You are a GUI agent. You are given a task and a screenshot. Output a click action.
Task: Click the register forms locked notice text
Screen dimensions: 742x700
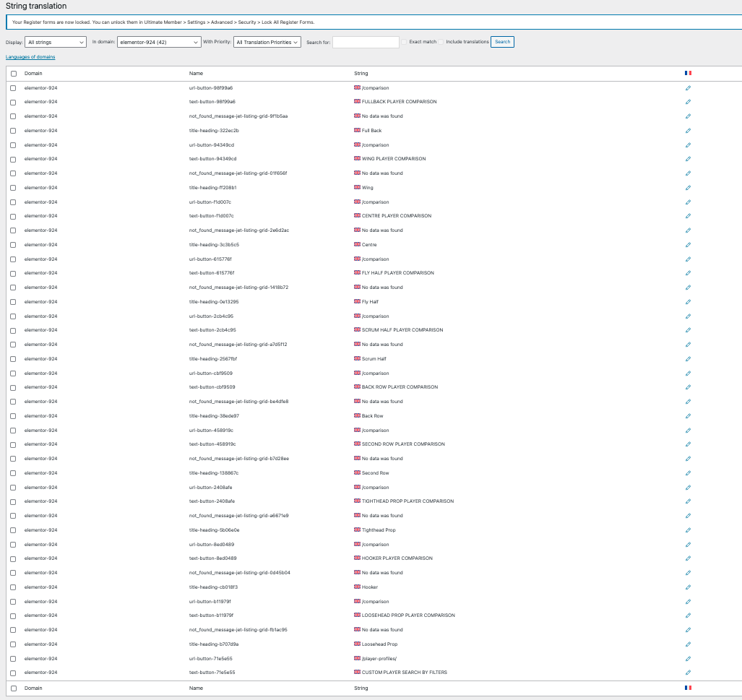163,22
